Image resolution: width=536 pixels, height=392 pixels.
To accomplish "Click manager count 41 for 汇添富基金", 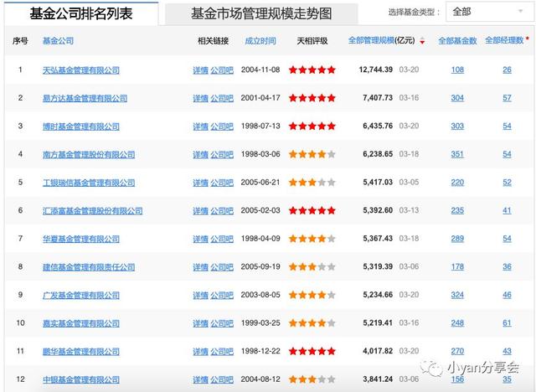I will tap(507, 210).
